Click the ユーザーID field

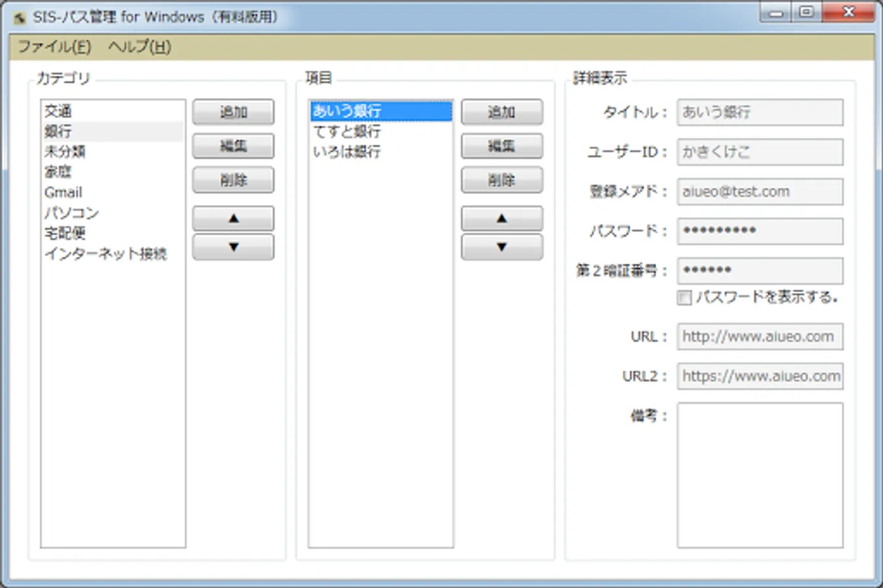[x=760, y=152]
